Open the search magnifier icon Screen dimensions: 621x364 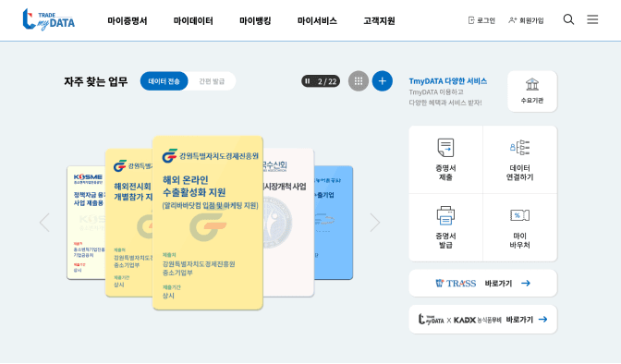[568, 19]
